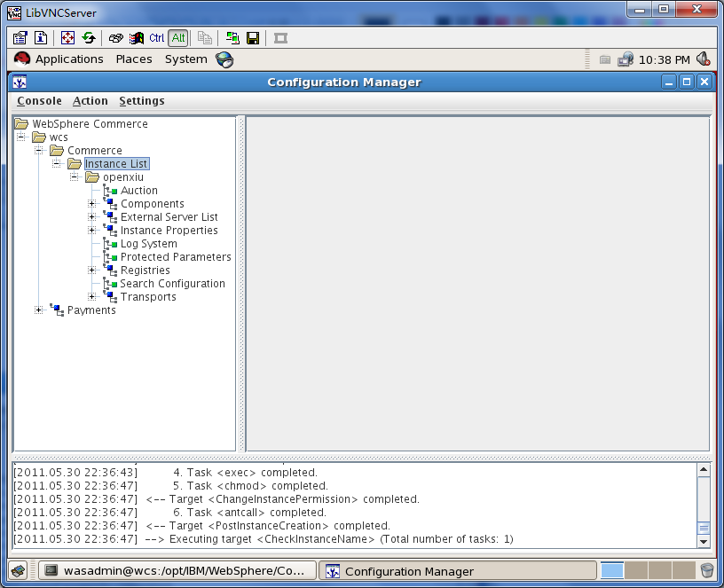Send Ctrl-Esc using the flag icon

click(x=137, y=38)
